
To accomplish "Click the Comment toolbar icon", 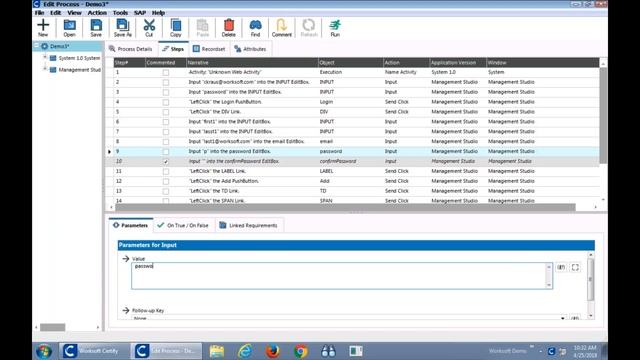I will click(x=282, y=28).
